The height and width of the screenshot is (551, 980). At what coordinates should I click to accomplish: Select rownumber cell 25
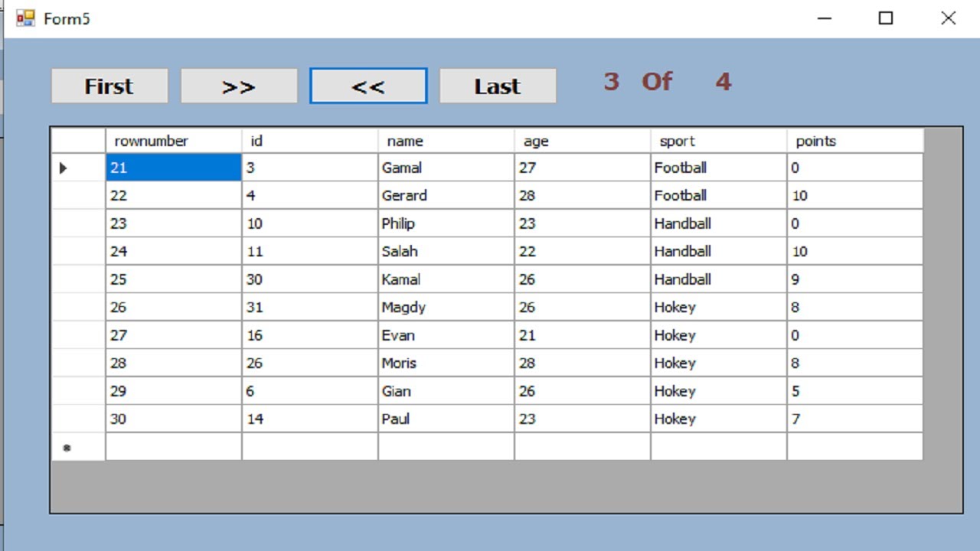[174, 279]
